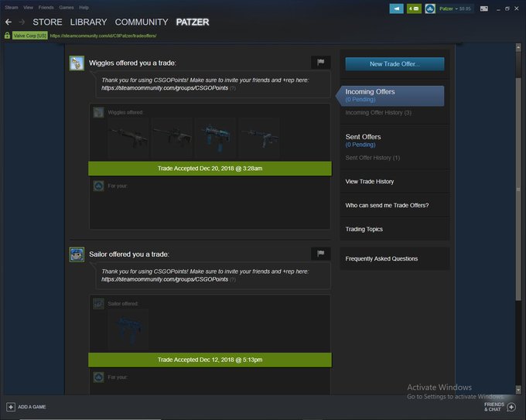Click help mark after Wiggles' CSGOPoints link

point(233,88)
